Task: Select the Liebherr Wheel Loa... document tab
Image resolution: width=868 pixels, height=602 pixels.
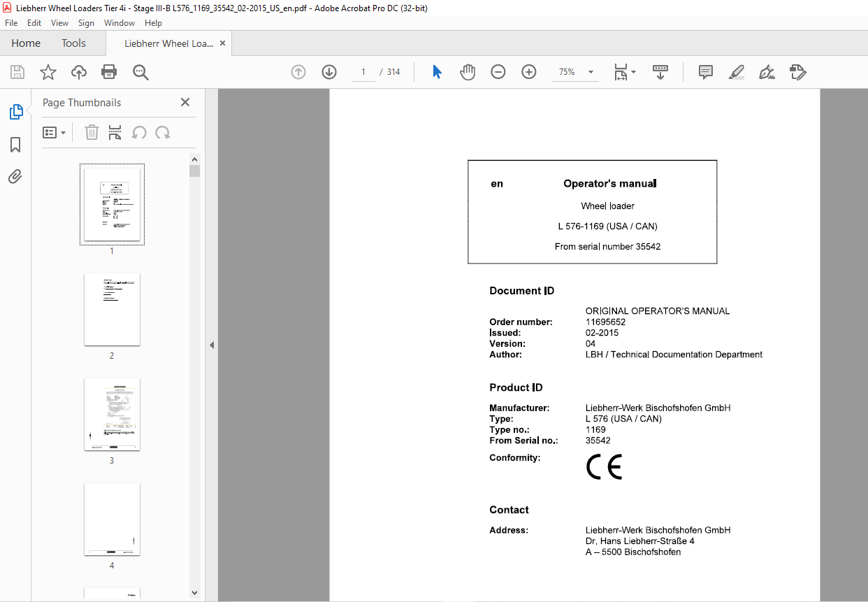Action: pos(168,43)
